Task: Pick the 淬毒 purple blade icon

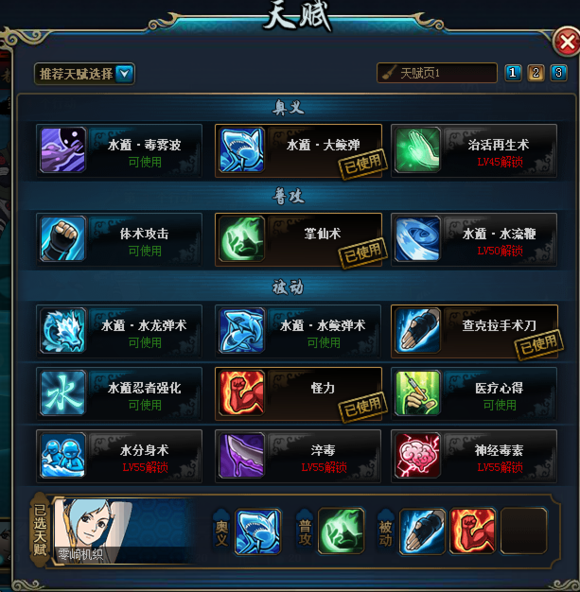Action: coord(242,455)
